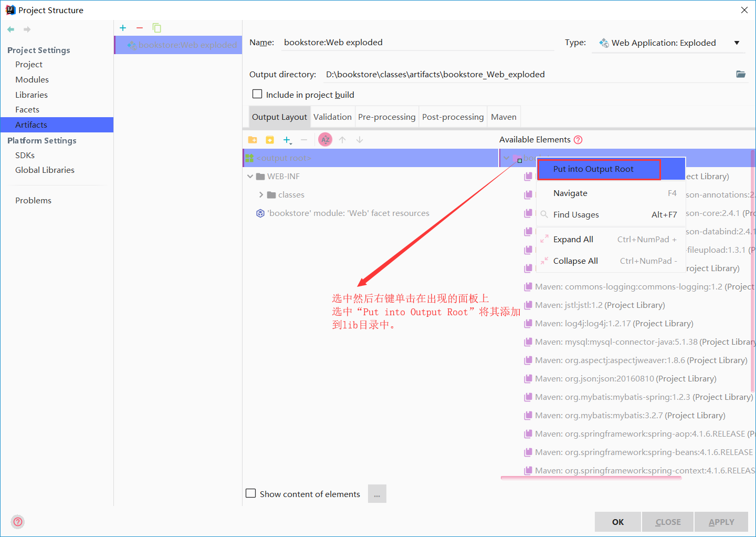Switch to Maven tab
The height and width of the screenshot is (537, 756).
pos(503,117)
